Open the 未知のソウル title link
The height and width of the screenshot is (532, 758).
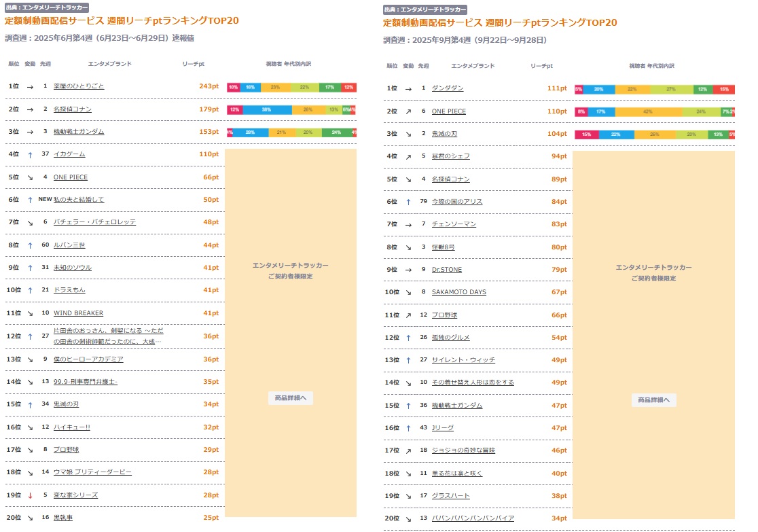[x=72, y=268]
